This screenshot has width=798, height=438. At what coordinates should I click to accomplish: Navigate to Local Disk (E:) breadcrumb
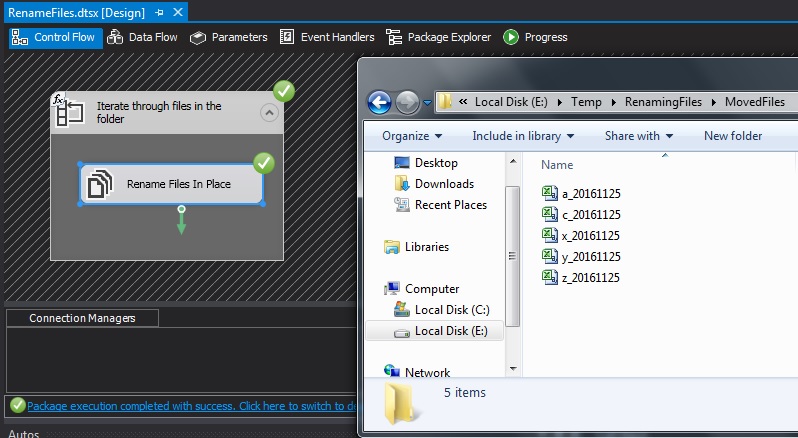click(x=511, y=102)
